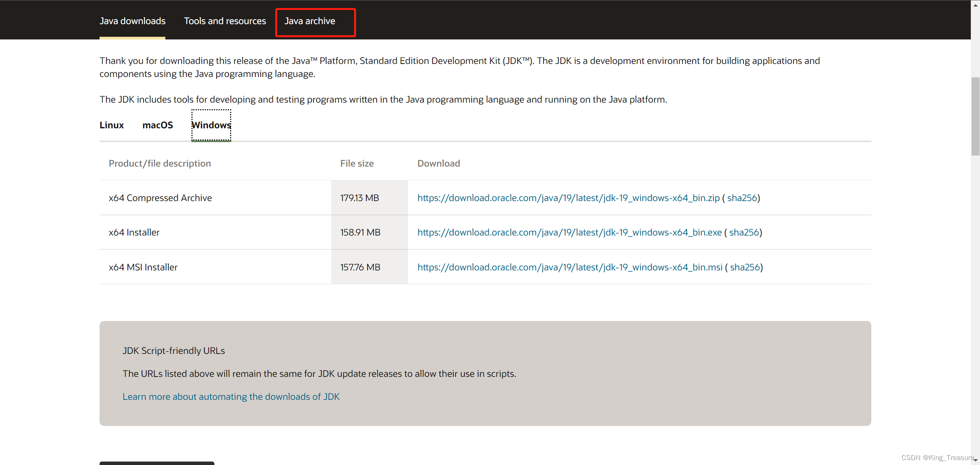This screenshot has width=980, height=465.
Task: Select the x64 Compressed Archive description
Action: 160,198
